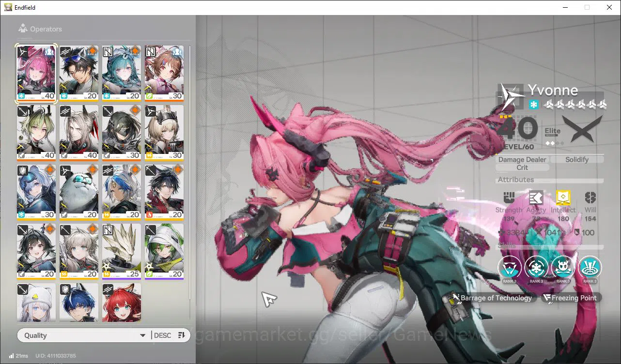
Task: Select the blue-haired goggles operator card
Action: 36,192
